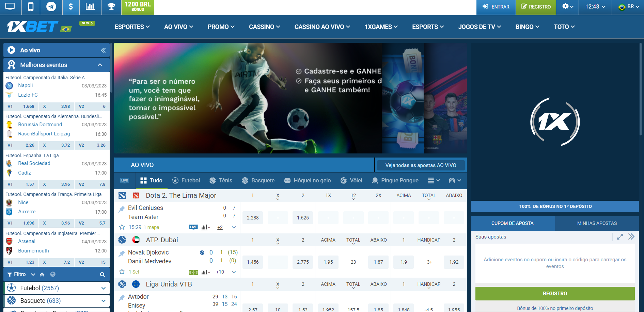Open the mobile app icon
The width and height of the screenshot is (644, 312).
pos(31,7)
